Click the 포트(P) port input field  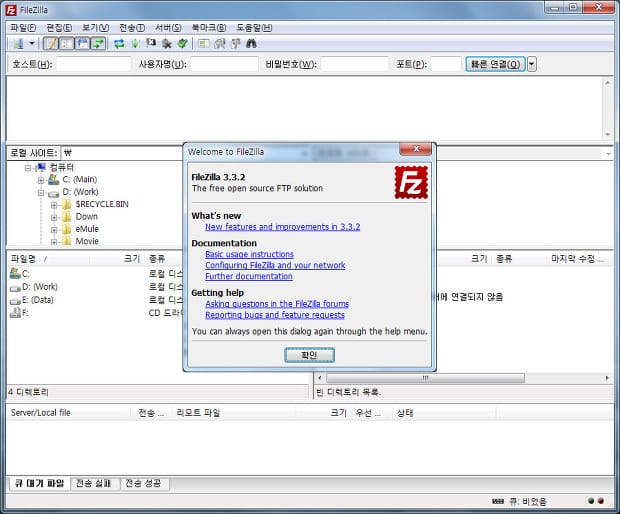pos(446,64)
